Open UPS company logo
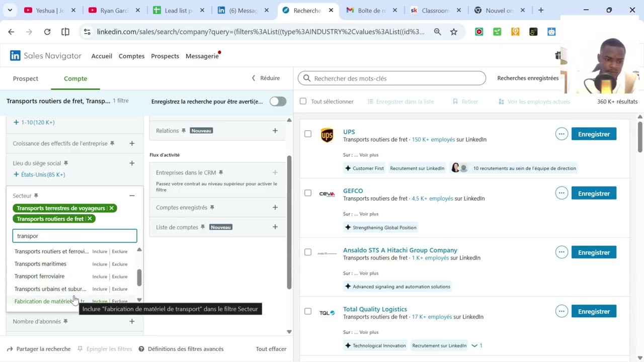This screenshot has height=362, width=644. [327, 135]
